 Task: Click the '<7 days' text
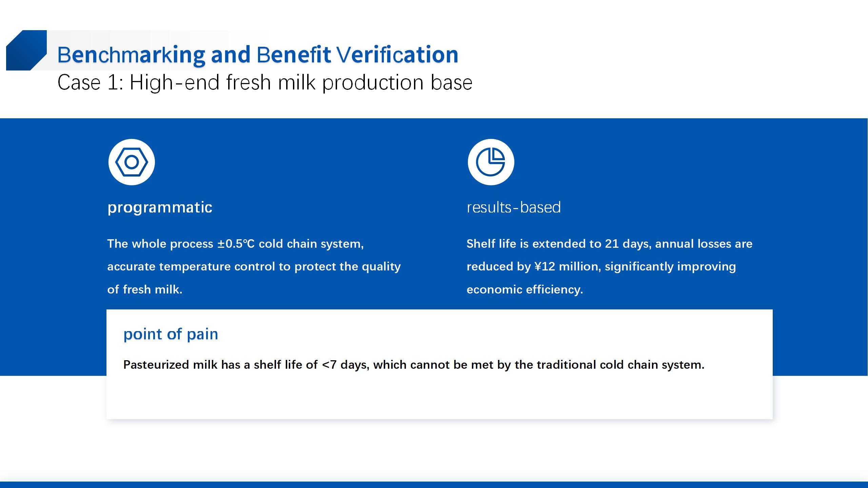346,365
